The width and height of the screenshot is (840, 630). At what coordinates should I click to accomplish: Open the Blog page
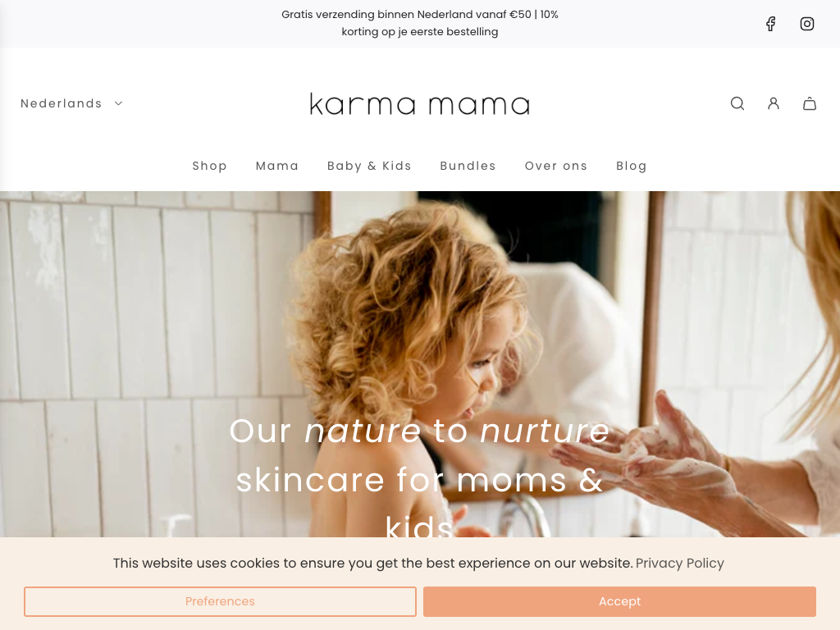[631, 166]
